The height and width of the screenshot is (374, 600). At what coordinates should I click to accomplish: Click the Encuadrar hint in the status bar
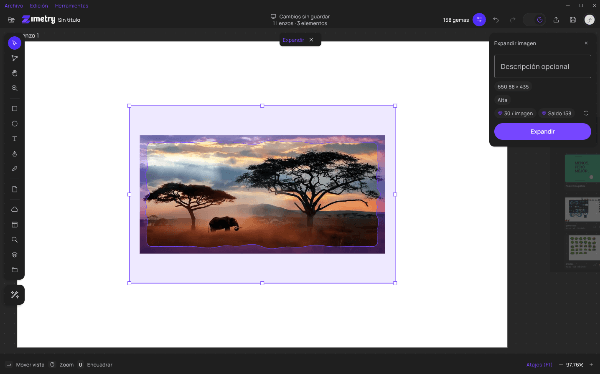pyautogui.click(x=96, y=365)
